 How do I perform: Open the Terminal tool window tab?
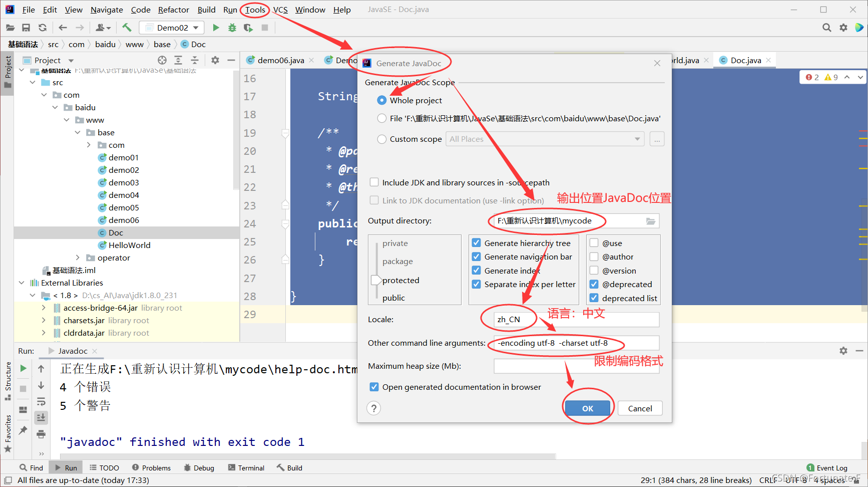click(x=246, y=468)
